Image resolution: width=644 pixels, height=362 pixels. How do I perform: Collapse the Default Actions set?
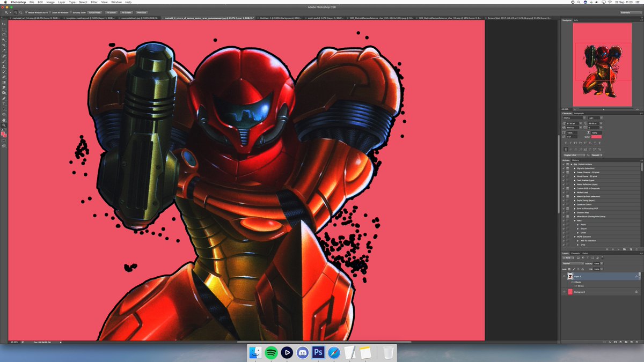pyautogui.click(x=572, y=164)
